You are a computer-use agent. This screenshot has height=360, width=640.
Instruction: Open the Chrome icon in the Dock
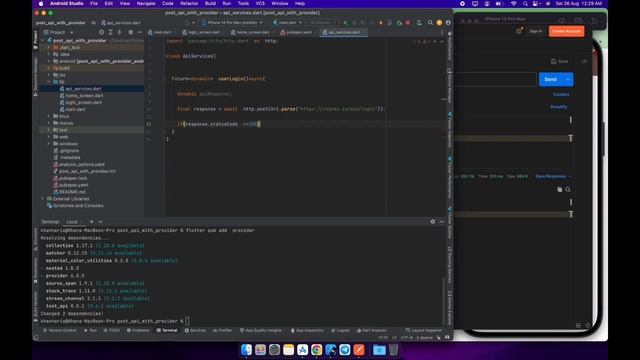[x=316, y=350]
